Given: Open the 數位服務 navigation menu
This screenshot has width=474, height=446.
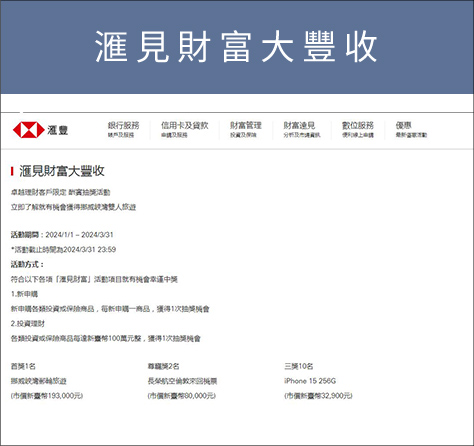Looking at the screenshot, I should pos(358,129).
